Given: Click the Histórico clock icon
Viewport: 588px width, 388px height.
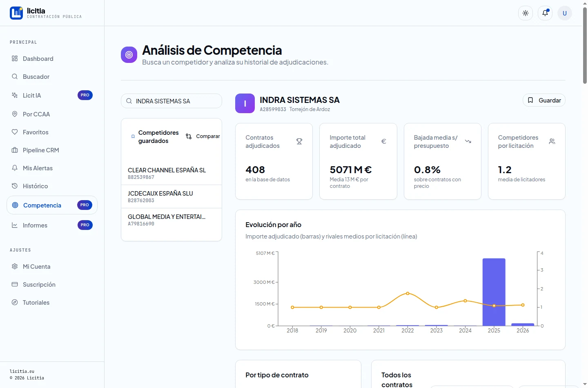Looking at the screenshot, I should coord(15,186).
